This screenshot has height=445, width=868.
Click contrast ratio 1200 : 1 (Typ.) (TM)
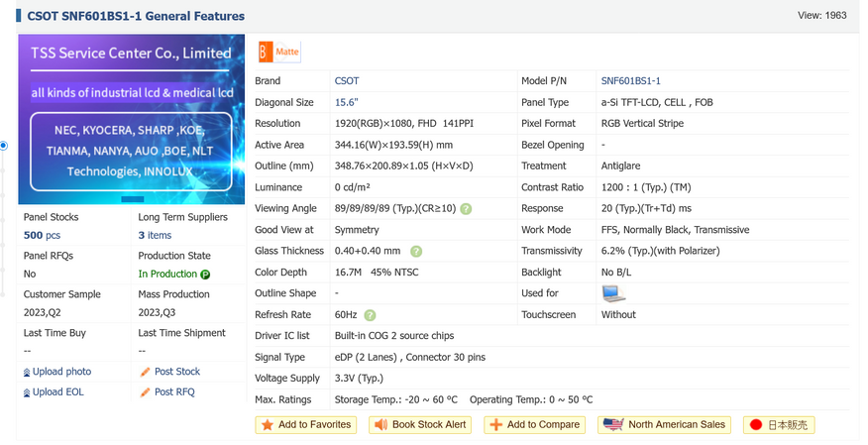coord(646,187)
